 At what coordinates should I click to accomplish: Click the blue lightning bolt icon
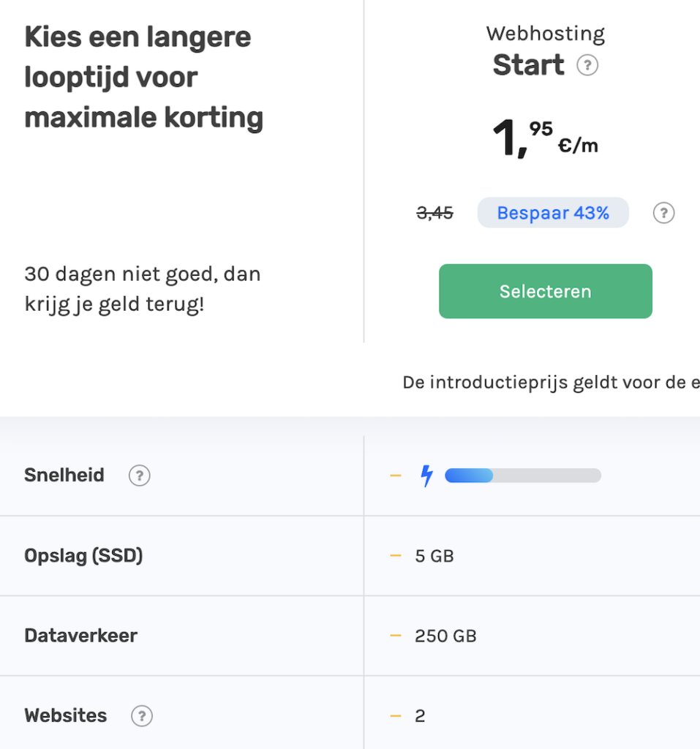pos(426,476)
